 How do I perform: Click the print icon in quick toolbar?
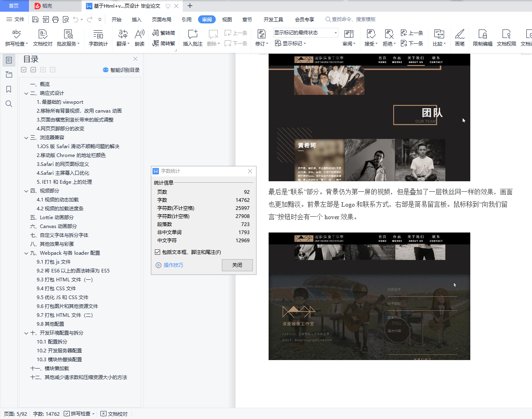point(55,19)
